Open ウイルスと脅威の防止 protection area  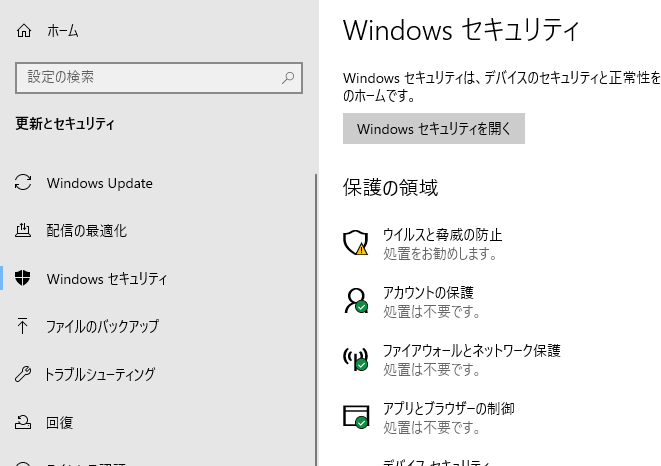tap(442, 235)
